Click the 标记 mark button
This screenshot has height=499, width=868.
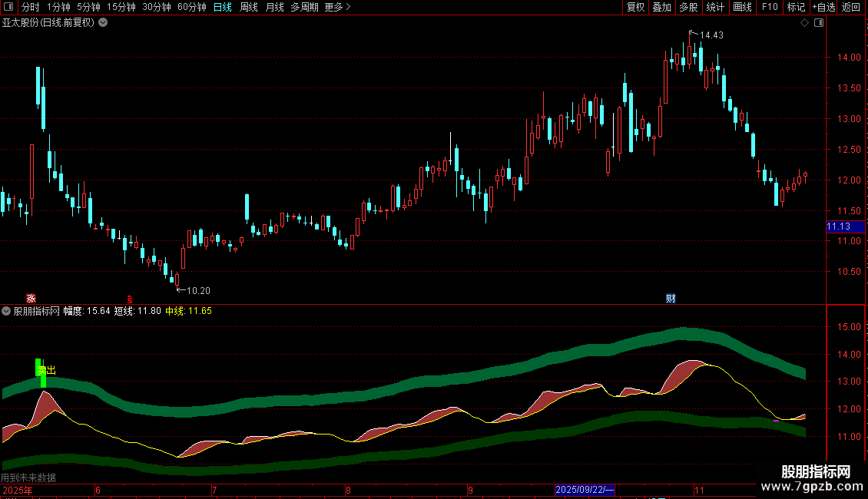click(796, 7)
